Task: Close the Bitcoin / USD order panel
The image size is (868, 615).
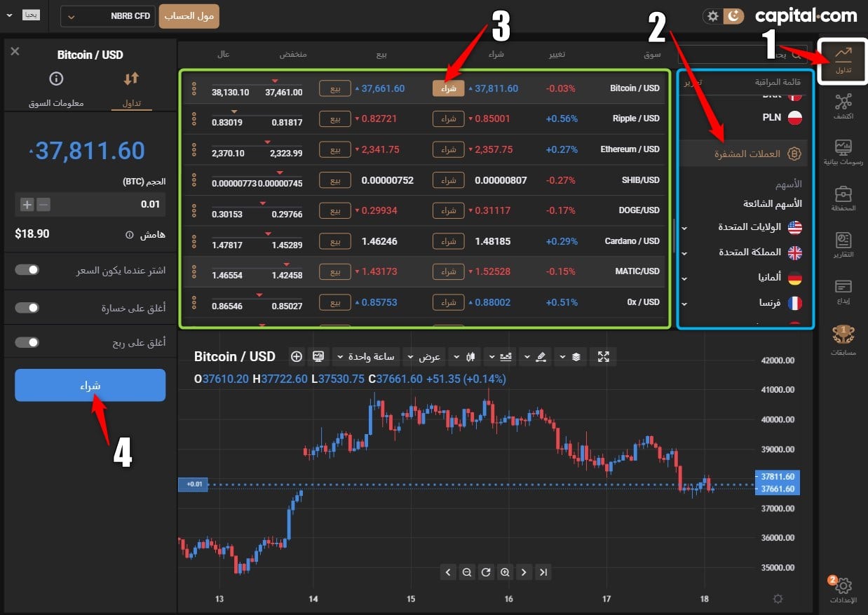Action: coord(15,51)
